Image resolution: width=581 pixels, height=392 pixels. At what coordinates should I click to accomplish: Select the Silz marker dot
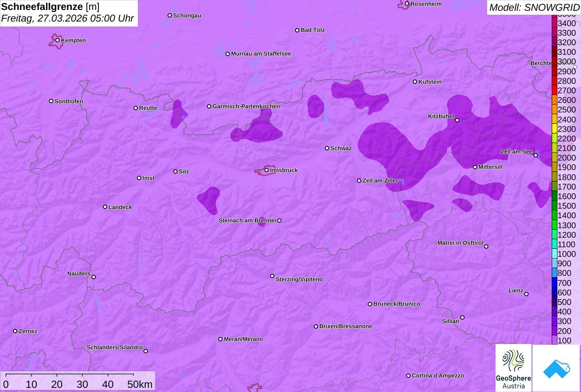click(176, 171)
